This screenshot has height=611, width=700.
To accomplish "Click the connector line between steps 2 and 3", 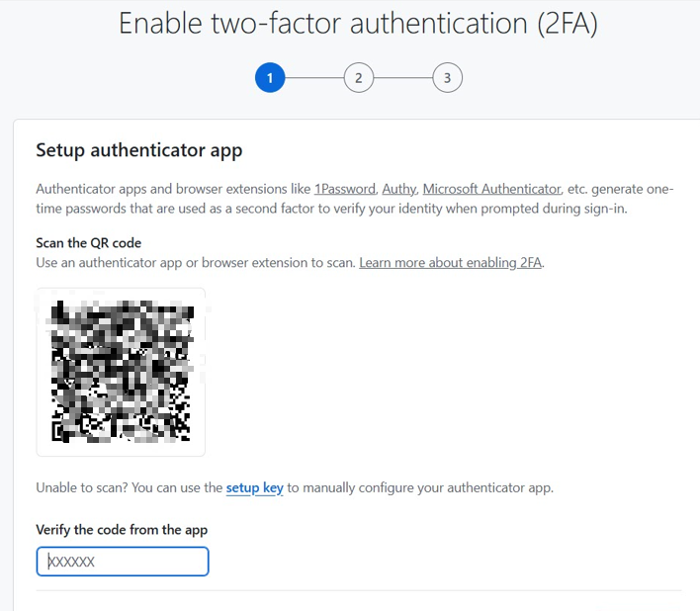I will coord(402,77).
